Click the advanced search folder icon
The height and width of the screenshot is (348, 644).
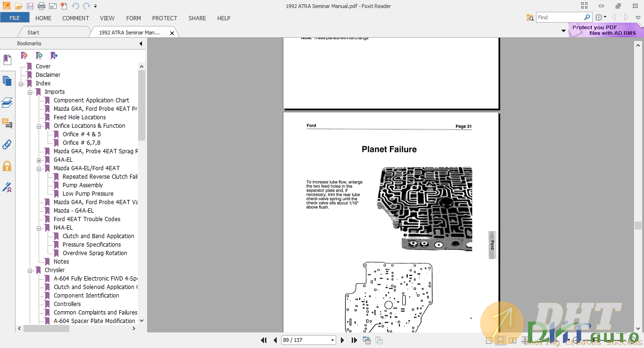tap(530, 17)
